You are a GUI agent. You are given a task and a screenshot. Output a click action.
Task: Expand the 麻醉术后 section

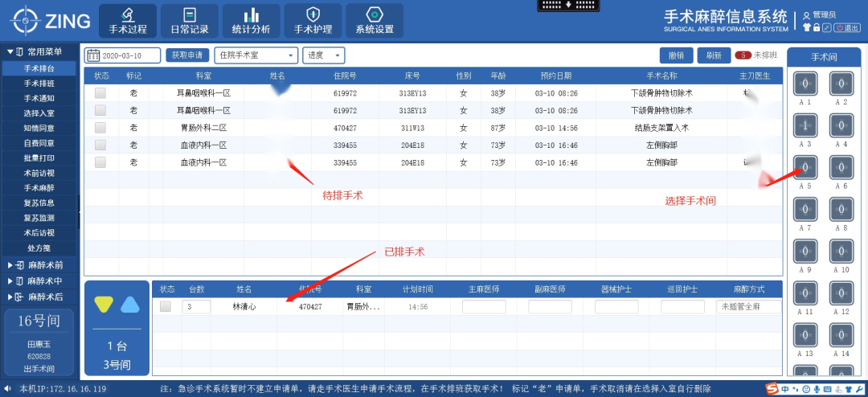click(39, 297)
